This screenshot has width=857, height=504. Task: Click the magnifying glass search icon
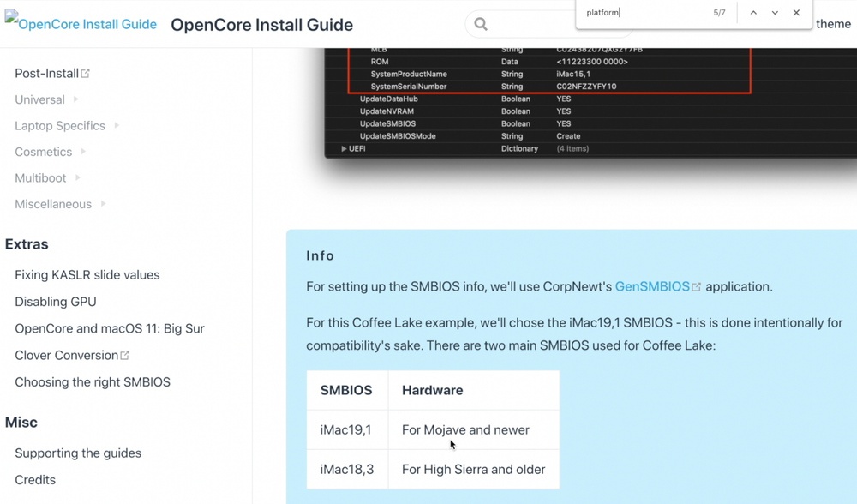480,24
